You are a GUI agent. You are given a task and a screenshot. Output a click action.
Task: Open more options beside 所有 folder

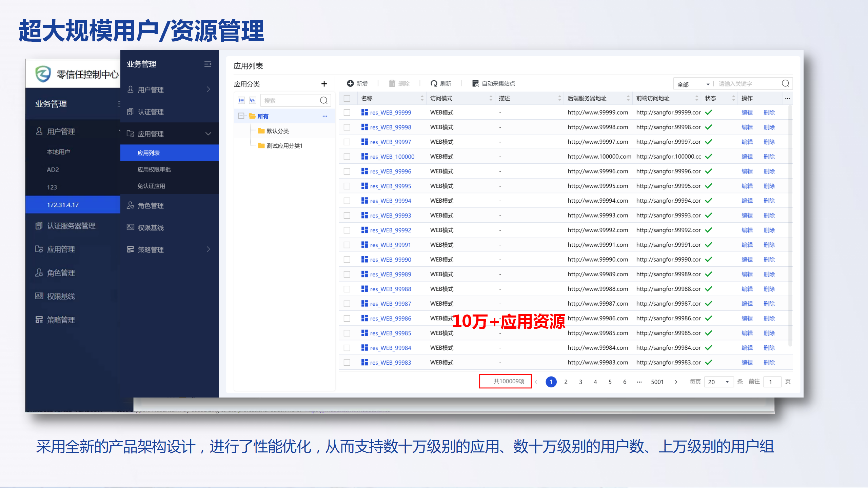point(325,116)
